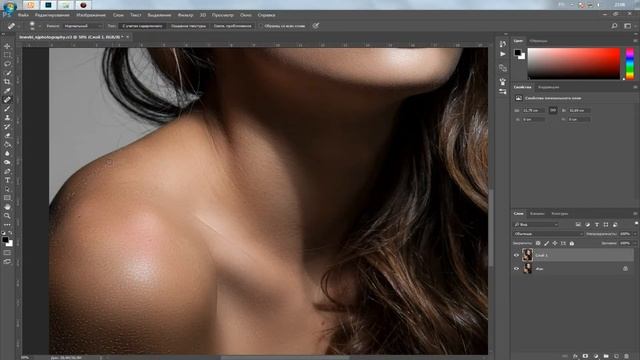Open the Режим Нормальный dropdown
The image size is (640, 360).
click(82, 26)
